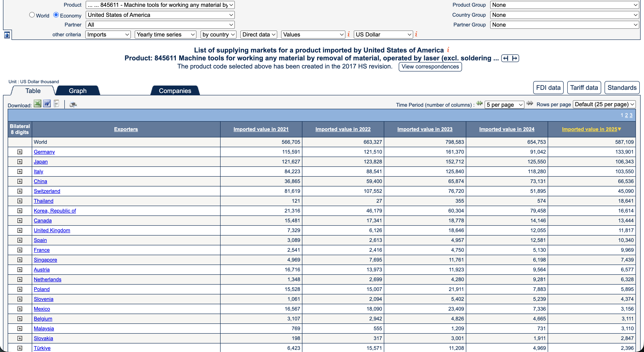Open Yearly time series dropdown
Viewport: 644px width, 352px height.
click(166, 35)
